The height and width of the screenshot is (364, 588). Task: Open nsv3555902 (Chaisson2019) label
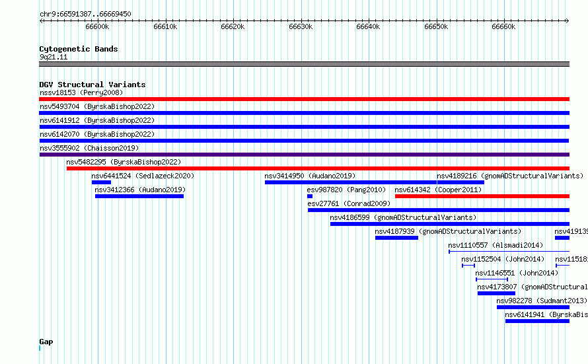(89, 148)
